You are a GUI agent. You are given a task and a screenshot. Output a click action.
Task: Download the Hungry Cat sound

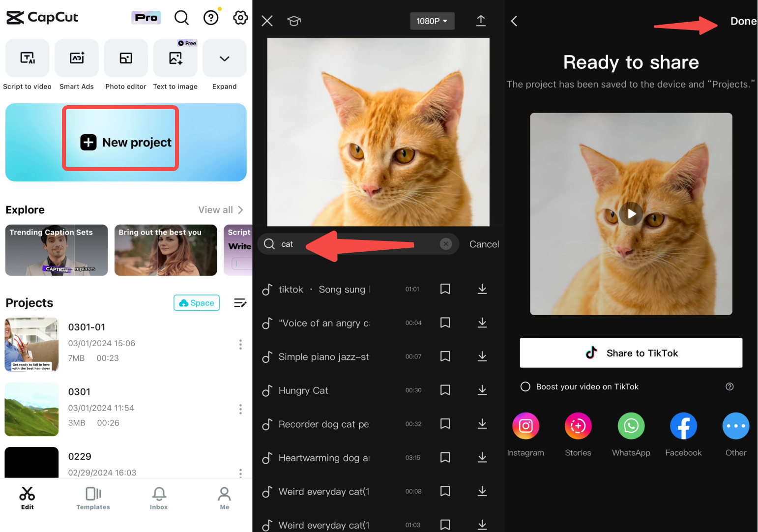tap(482, 390)
